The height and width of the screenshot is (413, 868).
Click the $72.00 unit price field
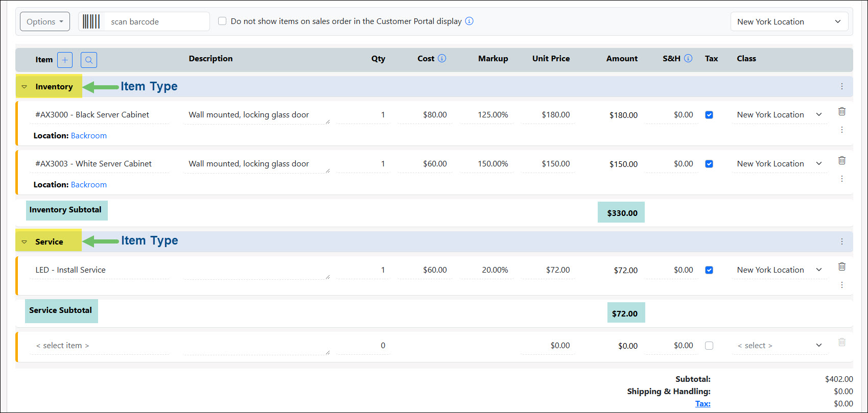pos(548,270)
